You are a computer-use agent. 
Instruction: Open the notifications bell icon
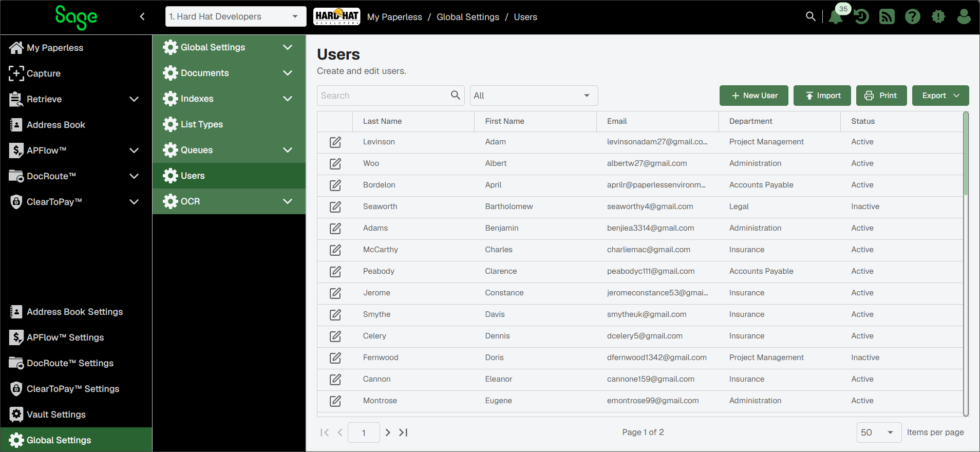tap(836, 17)
